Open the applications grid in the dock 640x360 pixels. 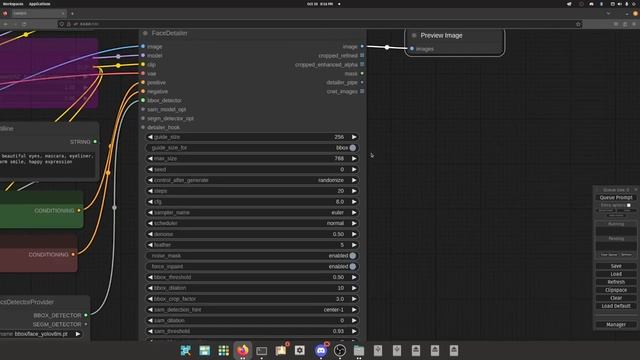pos(224,350)
